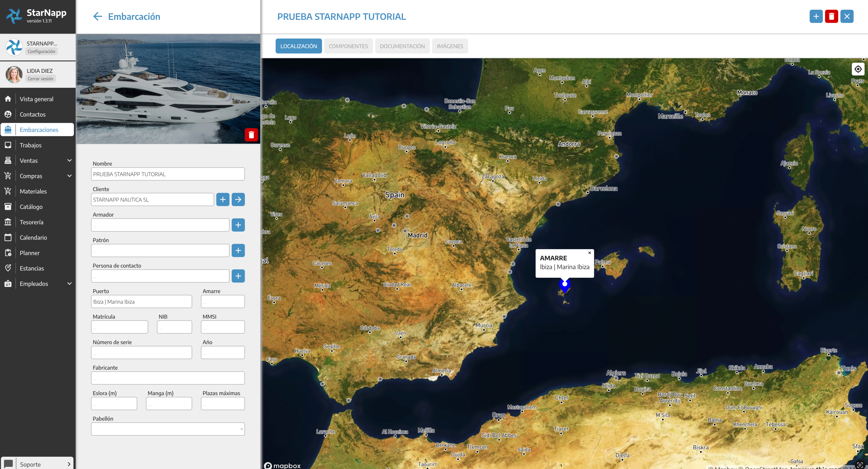Image resolution: width=868 pixels, height=469 pixels.
Task: Click the back arrow beside Embarcación
Action: tap(97, 16)
